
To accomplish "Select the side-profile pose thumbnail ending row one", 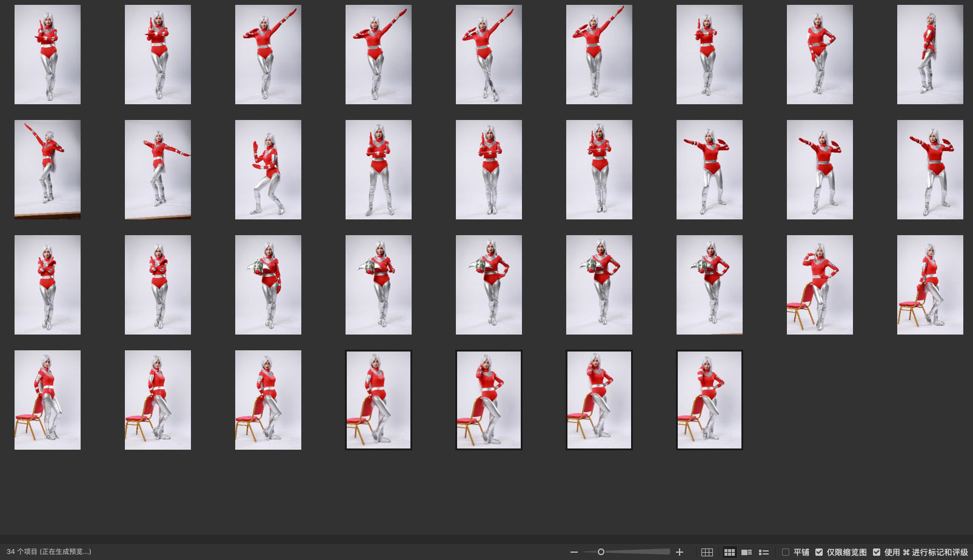I will [x=930, y=55].
